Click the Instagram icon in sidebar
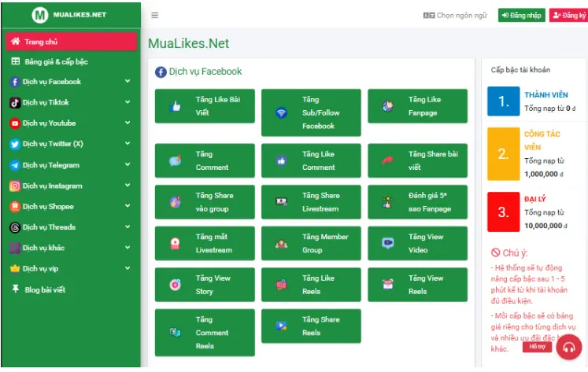The width and height of the screenshot is (588, 372). coord(15,186)
